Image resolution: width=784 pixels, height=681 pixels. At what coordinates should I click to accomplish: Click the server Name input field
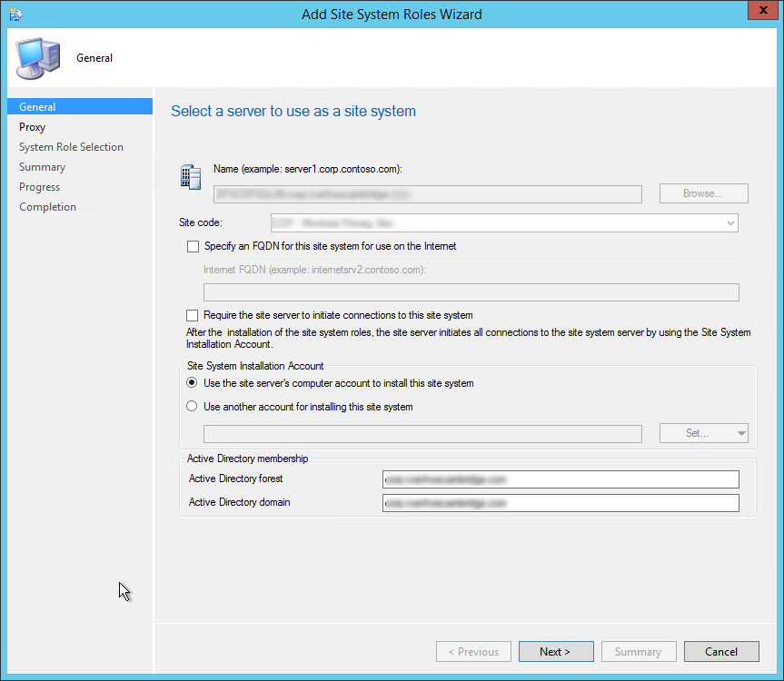(x=428, y=194)
